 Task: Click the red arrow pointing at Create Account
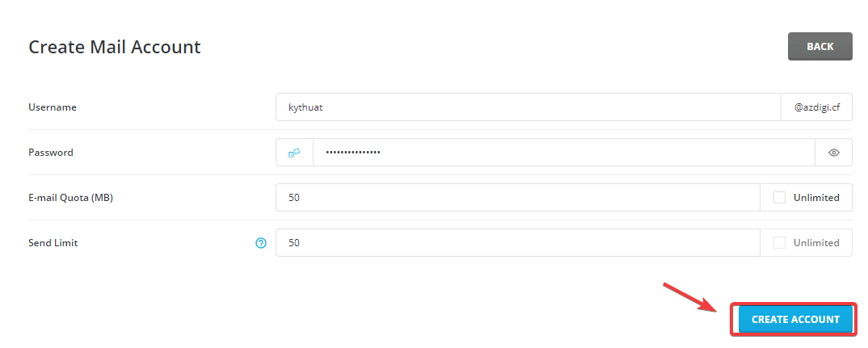click(x=689, y=296)
